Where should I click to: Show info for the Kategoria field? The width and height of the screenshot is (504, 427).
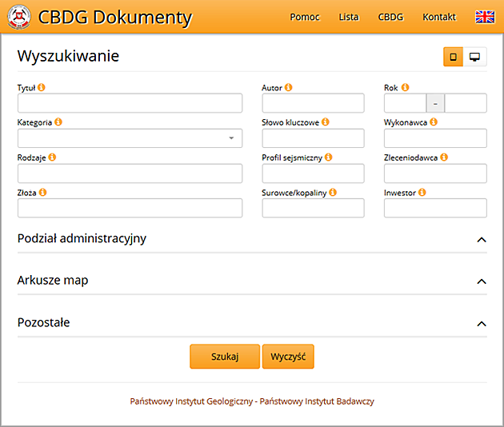click(x=58, y=122)
